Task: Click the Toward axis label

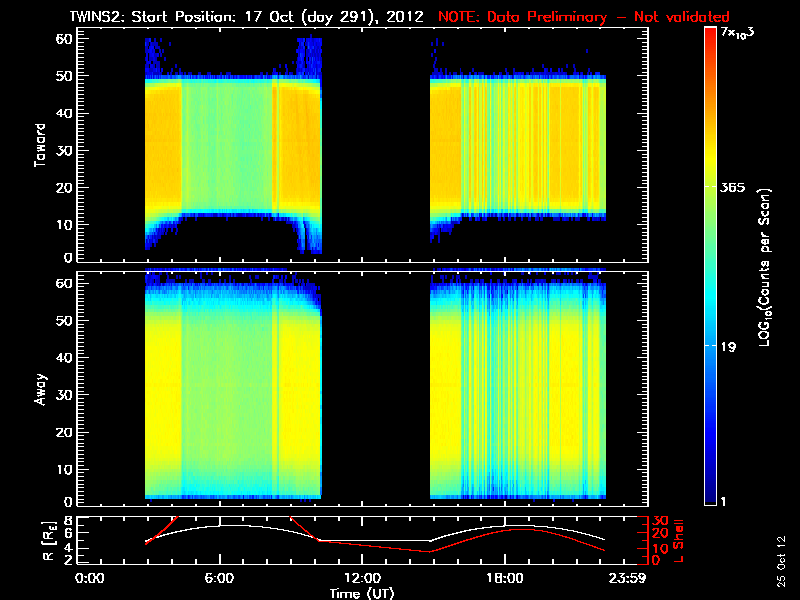Action: (40, 145)
